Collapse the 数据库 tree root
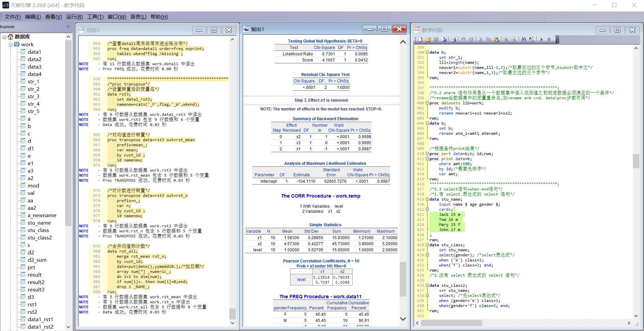This screenshot has width=644, height=331. 4,37
